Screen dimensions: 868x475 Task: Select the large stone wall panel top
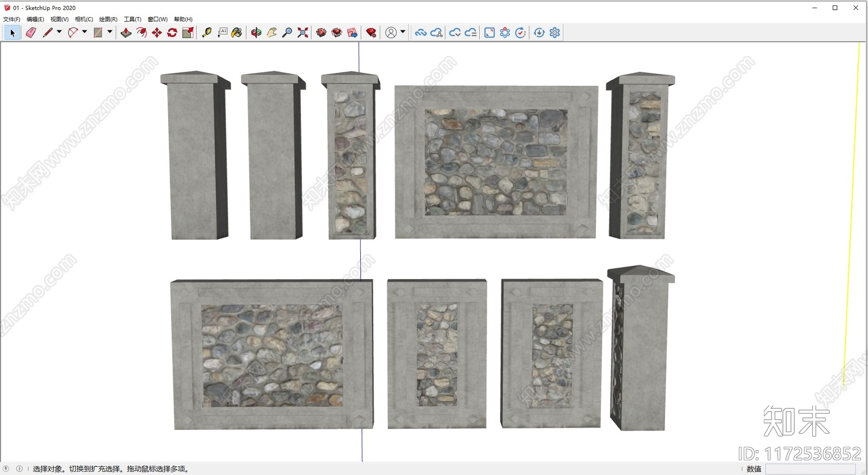point(496,162)
